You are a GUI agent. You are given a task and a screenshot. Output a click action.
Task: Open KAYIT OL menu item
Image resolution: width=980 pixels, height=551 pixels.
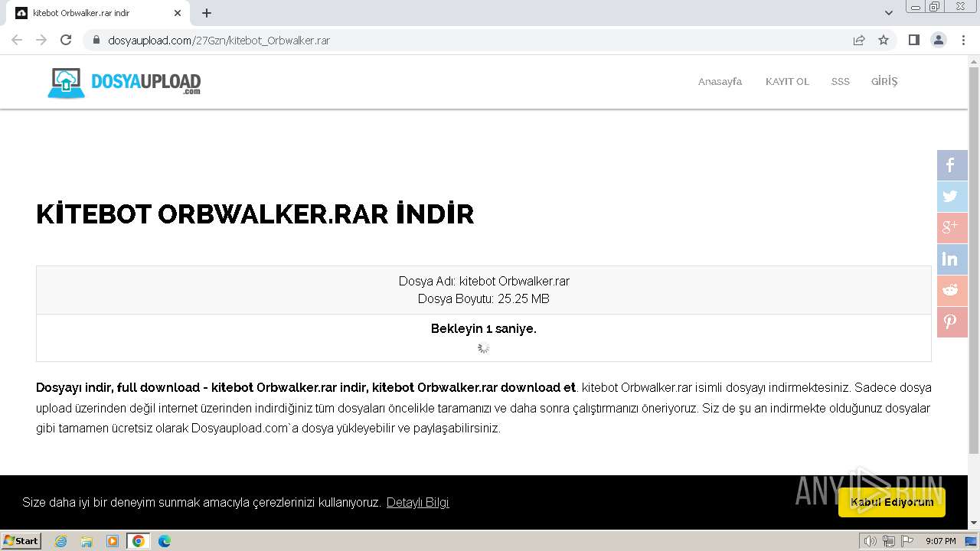(787, 82)
